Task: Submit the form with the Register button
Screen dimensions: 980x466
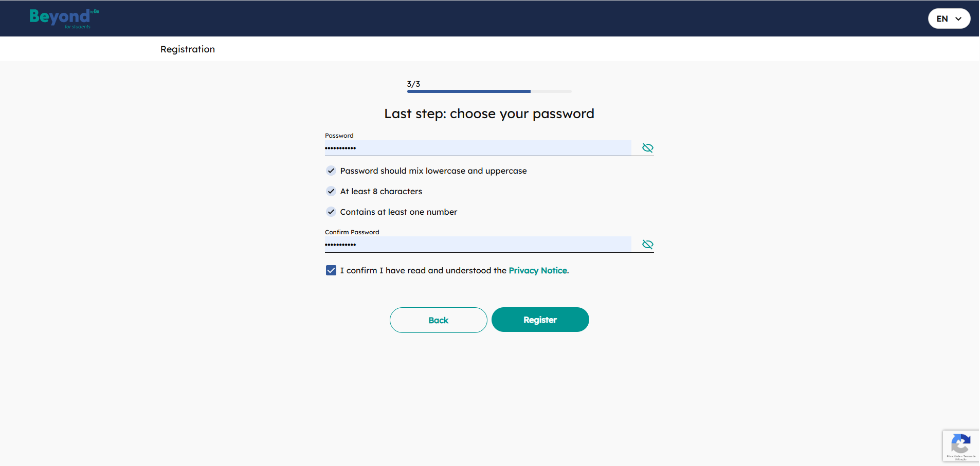Action: point(540,320)
